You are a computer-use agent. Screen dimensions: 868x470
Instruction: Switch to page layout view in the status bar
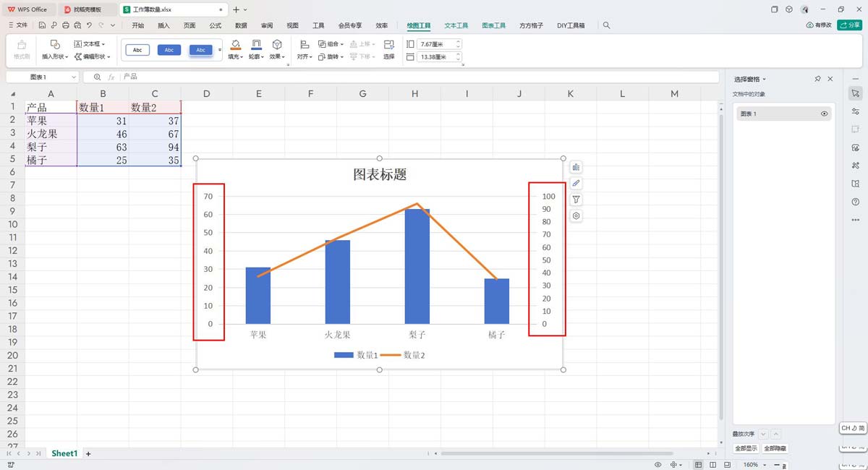click(713, 464)
